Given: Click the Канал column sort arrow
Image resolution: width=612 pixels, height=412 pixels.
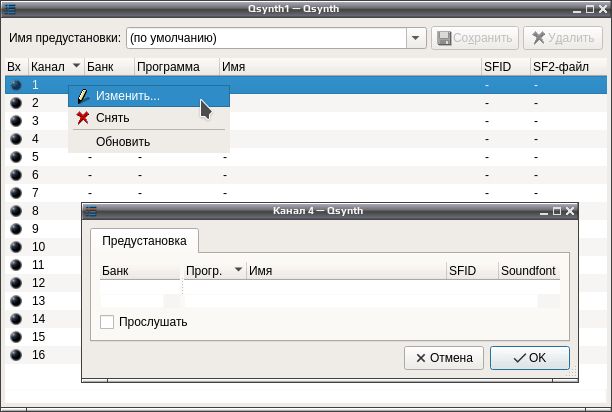Looking at the screenshot, I should coord(76,65).
